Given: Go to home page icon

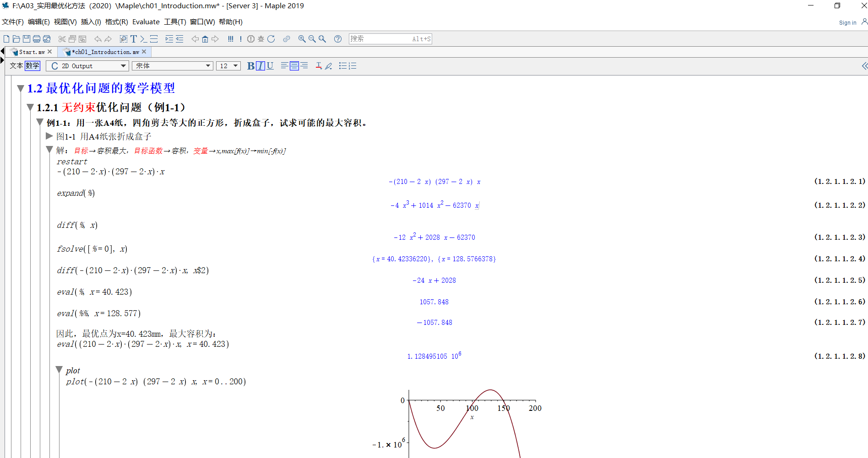Looking at the screenshot, I should click(x=205, y=39).
